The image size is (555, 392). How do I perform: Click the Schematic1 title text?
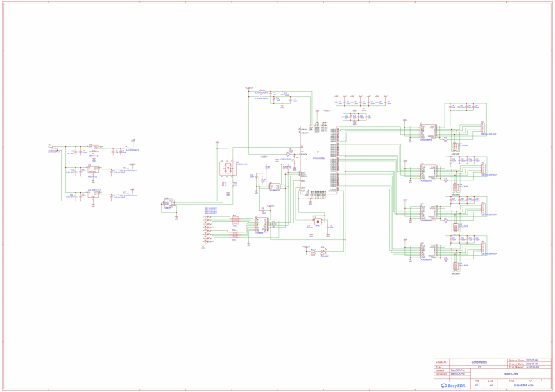pos(480,362)
